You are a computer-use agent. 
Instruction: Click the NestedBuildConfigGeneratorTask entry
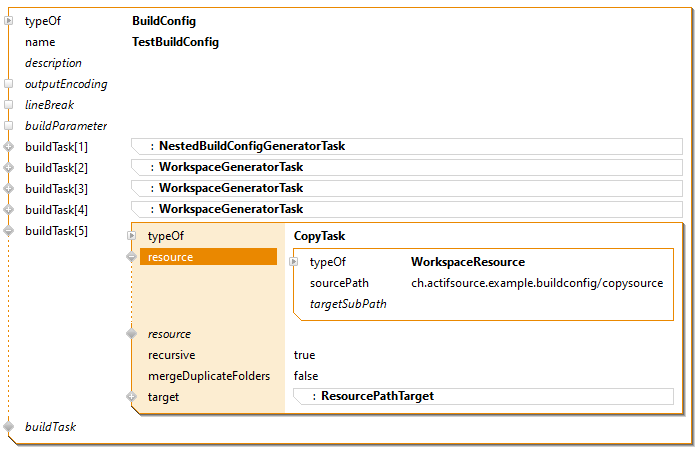pyautogui.click(x=251, y=146)
